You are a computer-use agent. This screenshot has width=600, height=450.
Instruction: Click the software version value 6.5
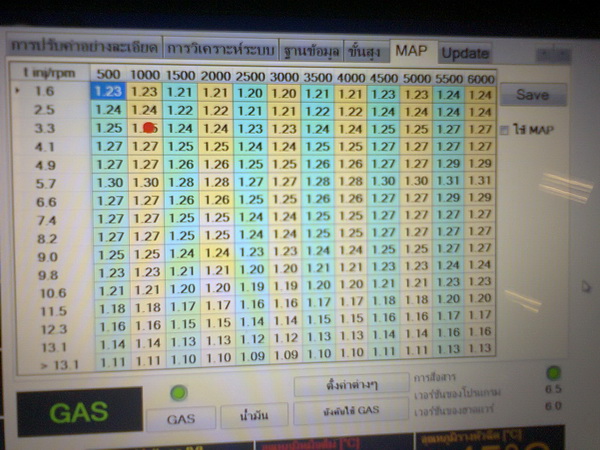pyautogui.click(x=553, y=389)
